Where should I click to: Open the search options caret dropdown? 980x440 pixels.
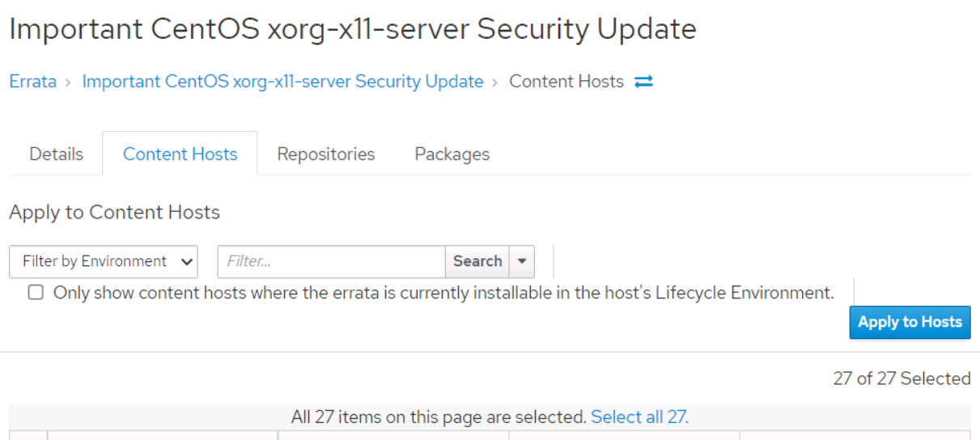(x=522, y=261)
